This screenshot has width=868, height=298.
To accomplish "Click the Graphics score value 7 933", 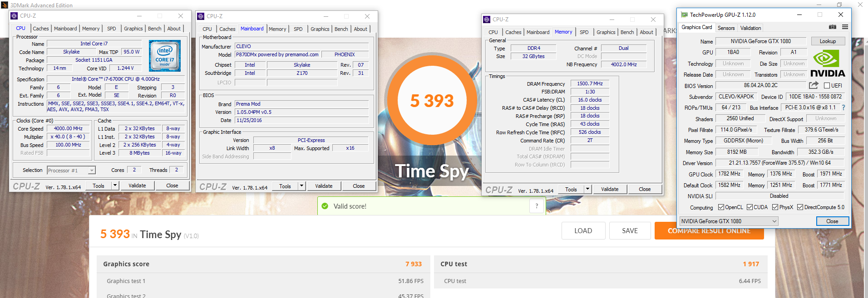I will pos(414,264).
